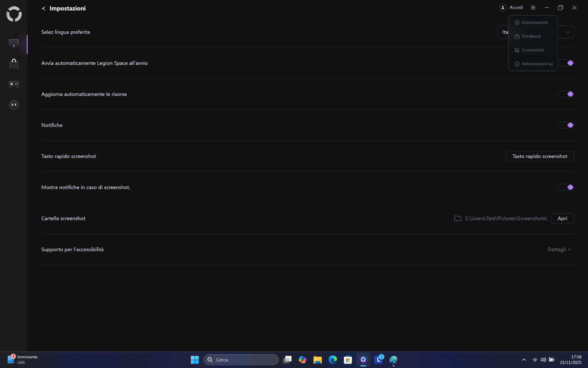The width and height of the screenshot is (588, 368).
Task: Click the back arrow next to Impostazioni
Action: tap(43, 8)
